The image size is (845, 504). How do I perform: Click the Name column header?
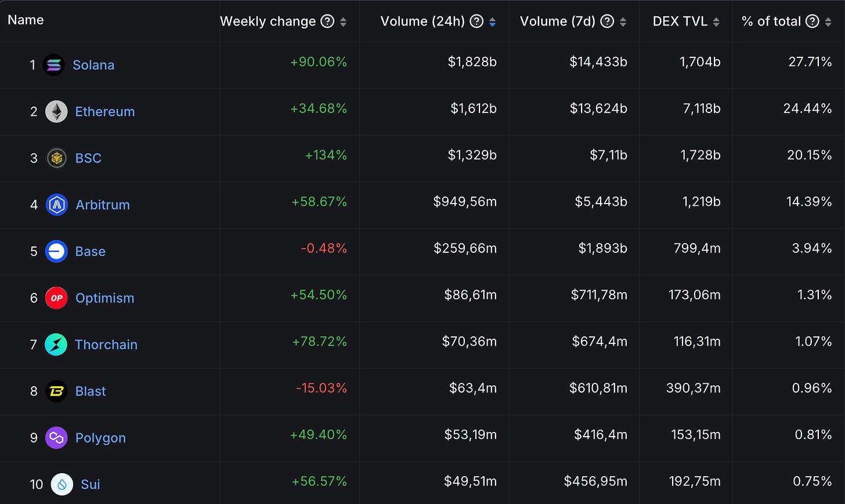coord(26,20)
